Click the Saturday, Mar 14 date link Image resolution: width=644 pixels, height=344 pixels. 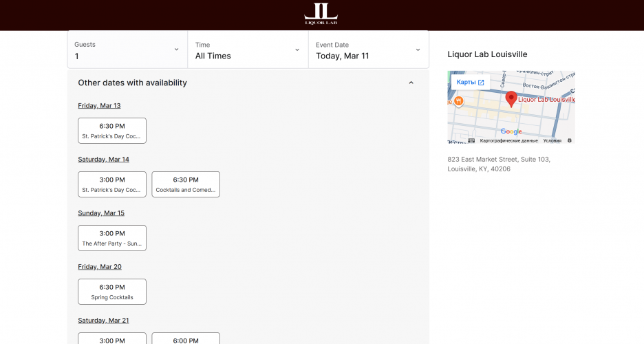click(x=103, y=160)
